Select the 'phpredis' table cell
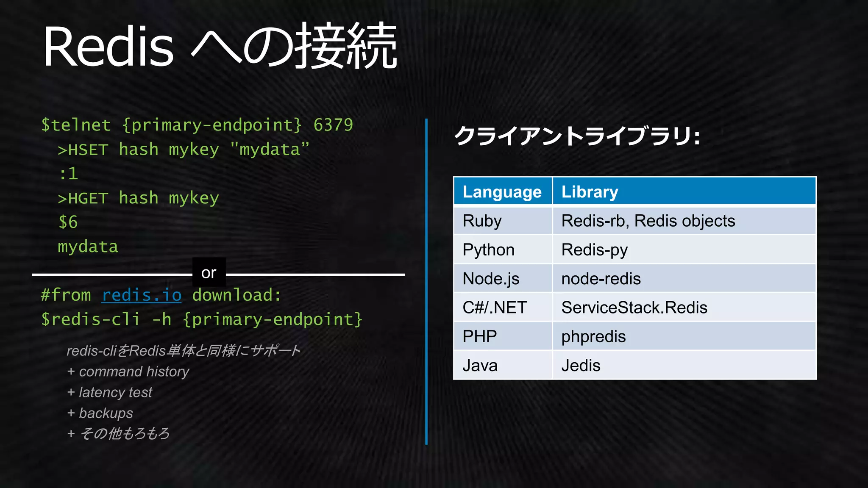Viewport: 868px width, 488px height. click(x=684, y=336)
